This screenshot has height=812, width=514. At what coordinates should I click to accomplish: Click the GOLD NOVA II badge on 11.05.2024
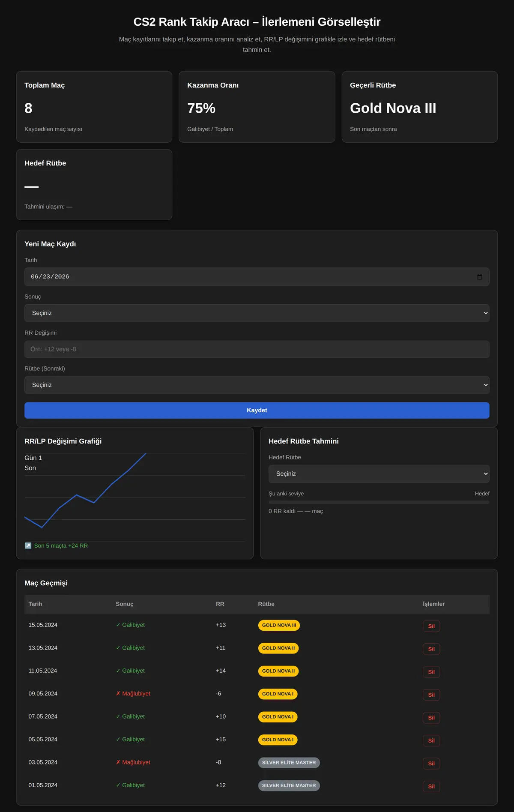pyautogui.click(x=278, y=671)
